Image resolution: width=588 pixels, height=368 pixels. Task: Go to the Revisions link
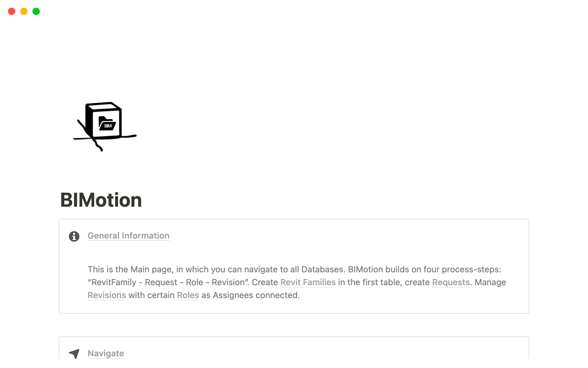(107, 295)
